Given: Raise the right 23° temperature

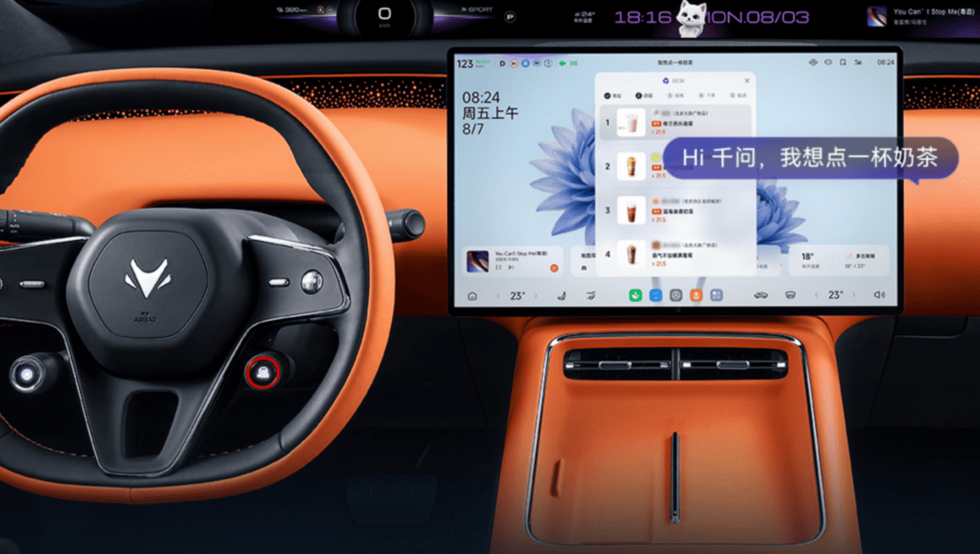Looking at the screenshot, I should [x=854, y=295].
